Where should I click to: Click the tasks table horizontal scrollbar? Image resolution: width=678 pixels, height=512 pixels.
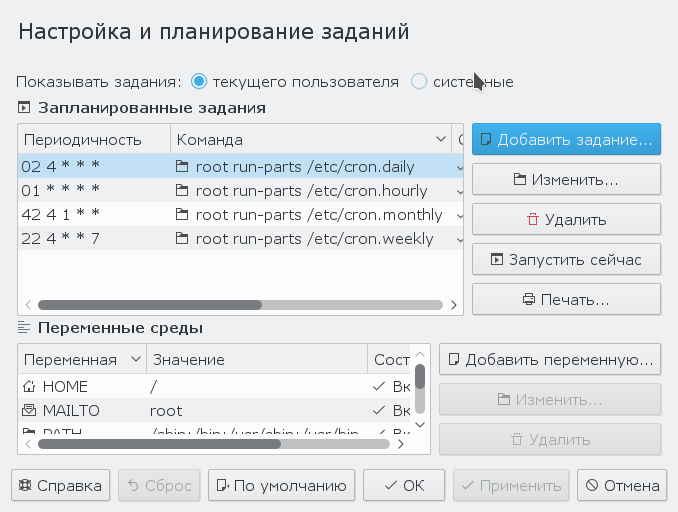coord(150,305)
